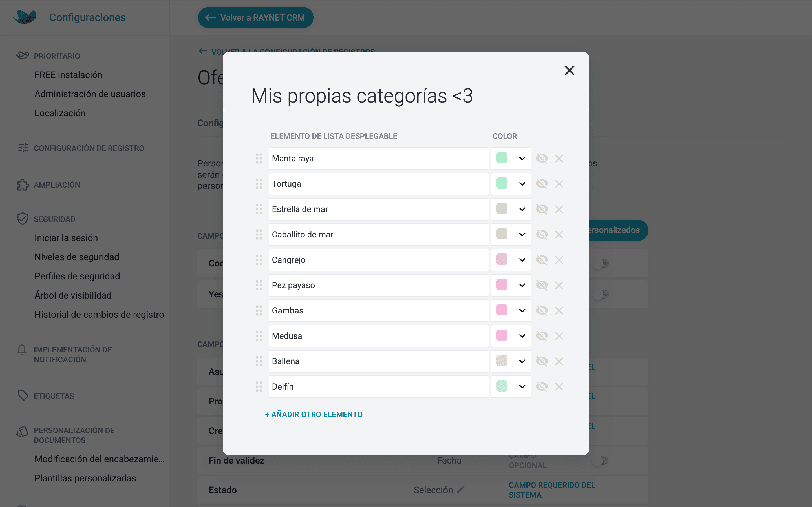Open the color dropdown for Manta raya
812x507 pixels.
coord(522,158)
